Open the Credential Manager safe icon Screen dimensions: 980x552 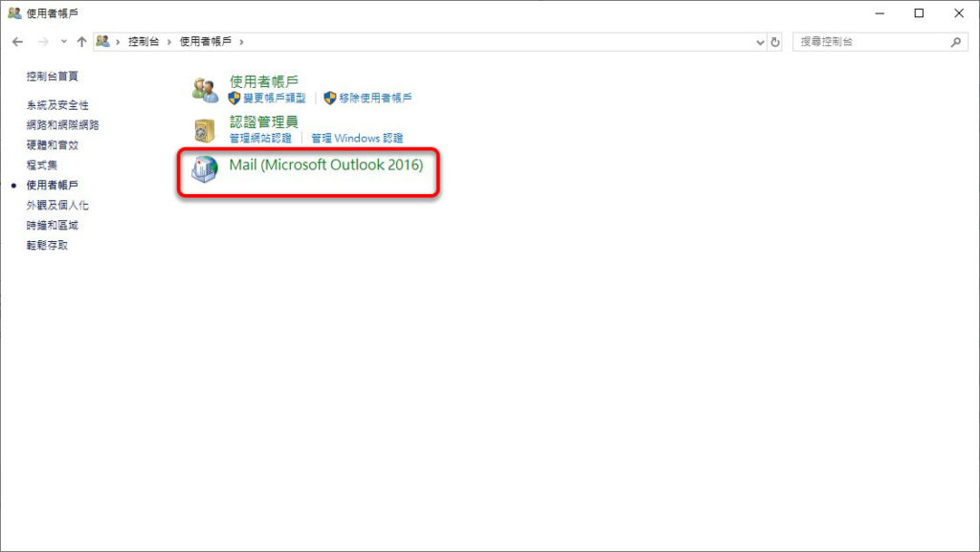coord(205,130)
